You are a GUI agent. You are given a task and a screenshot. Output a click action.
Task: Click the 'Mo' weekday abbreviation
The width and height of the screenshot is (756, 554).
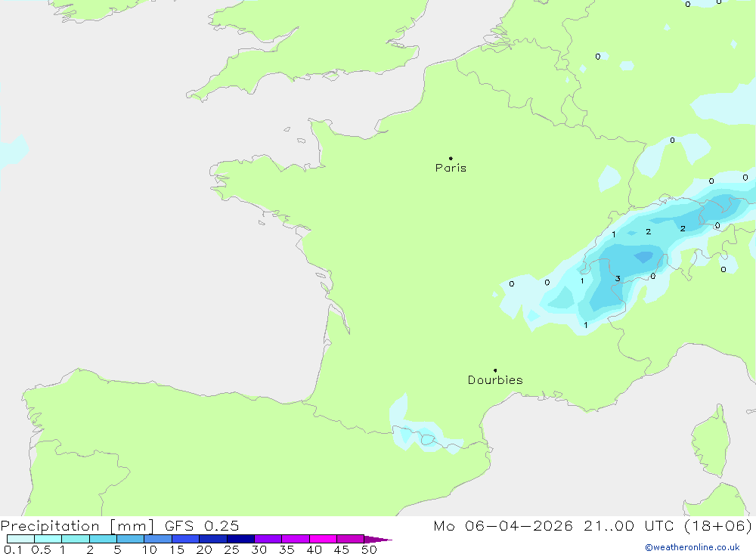[444, 525]
